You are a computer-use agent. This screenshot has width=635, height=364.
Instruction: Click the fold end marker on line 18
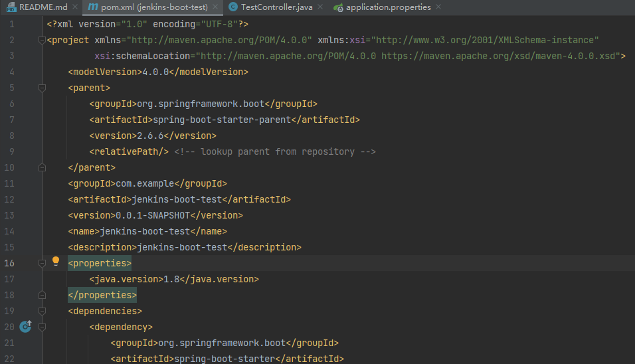pyautogui.click(x=42, y=295)
